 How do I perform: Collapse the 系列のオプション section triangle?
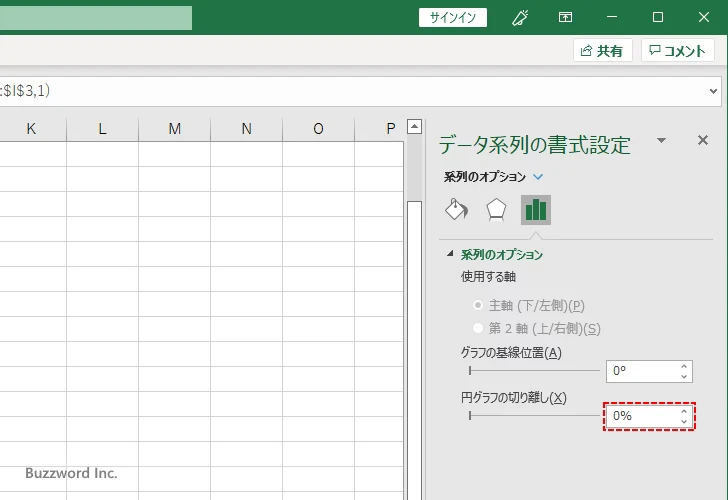point(449,253)
